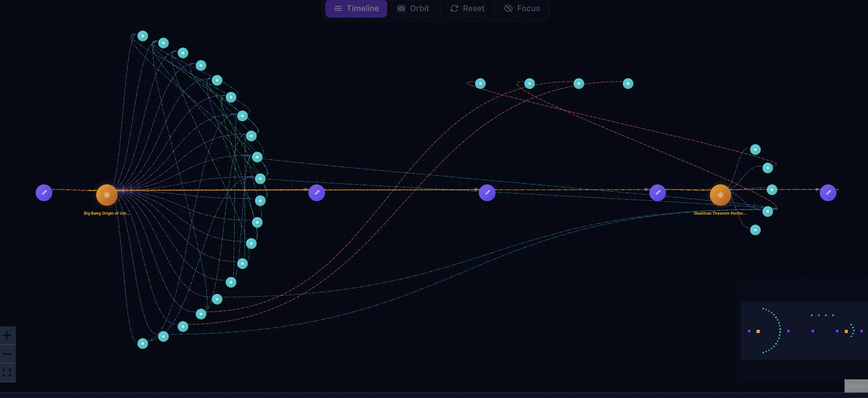Click the minimap overview panel
868x398 pixels.
pos(804,330)
